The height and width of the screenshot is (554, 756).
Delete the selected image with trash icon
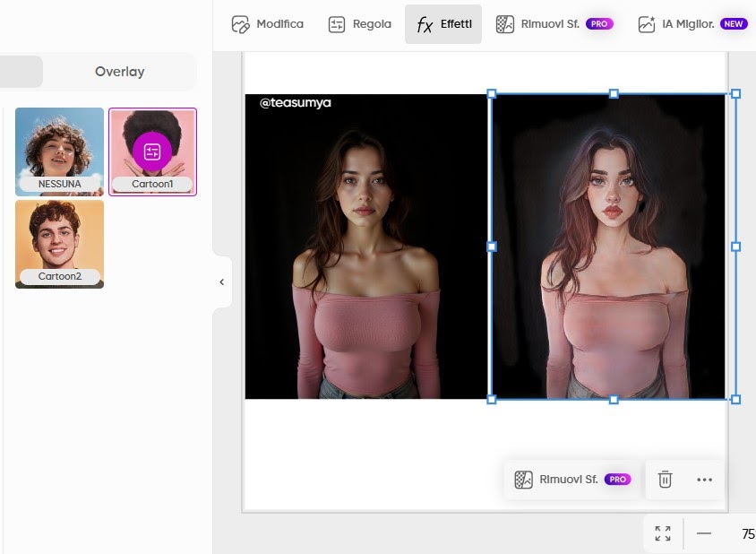pyautogui.click(x=665, y=480)
